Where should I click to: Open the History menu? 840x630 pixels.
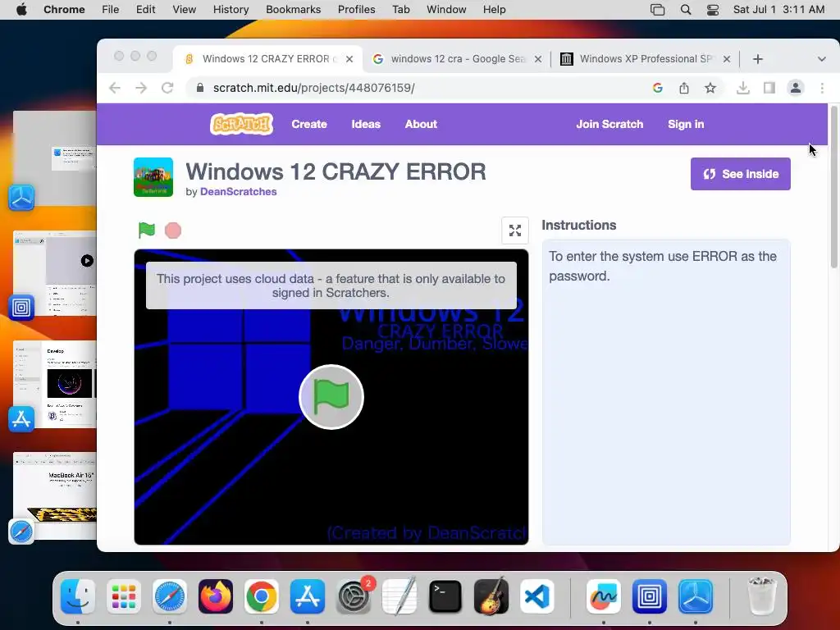point(231,10)
